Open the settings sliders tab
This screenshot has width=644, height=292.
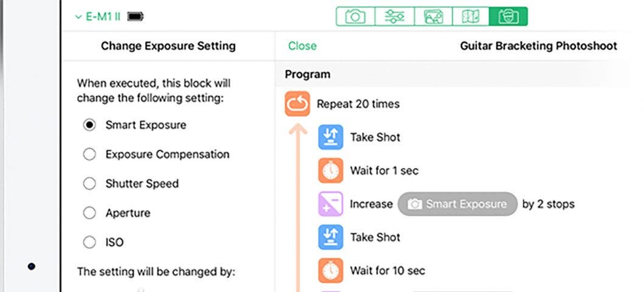[394, 17]
